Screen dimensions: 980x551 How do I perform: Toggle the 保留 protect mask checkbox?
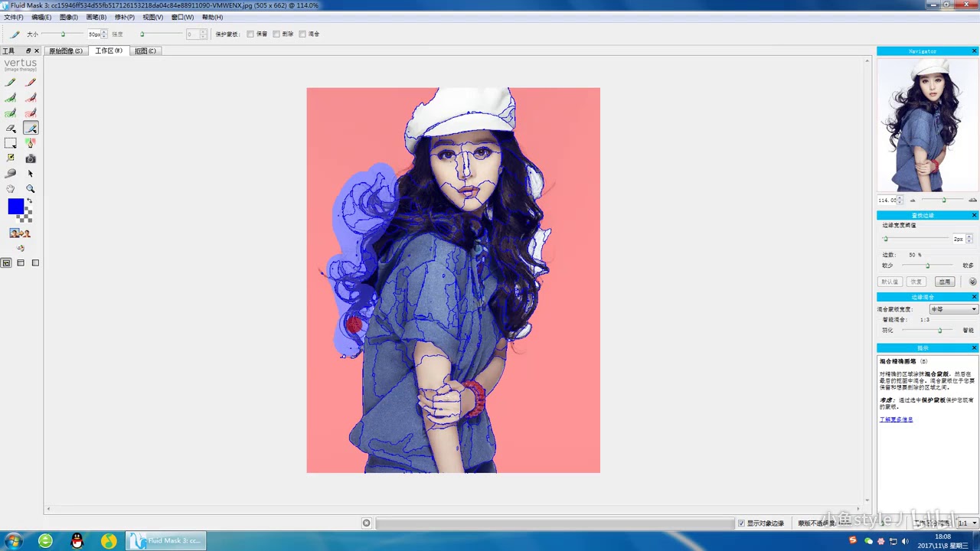pos(250,34)
